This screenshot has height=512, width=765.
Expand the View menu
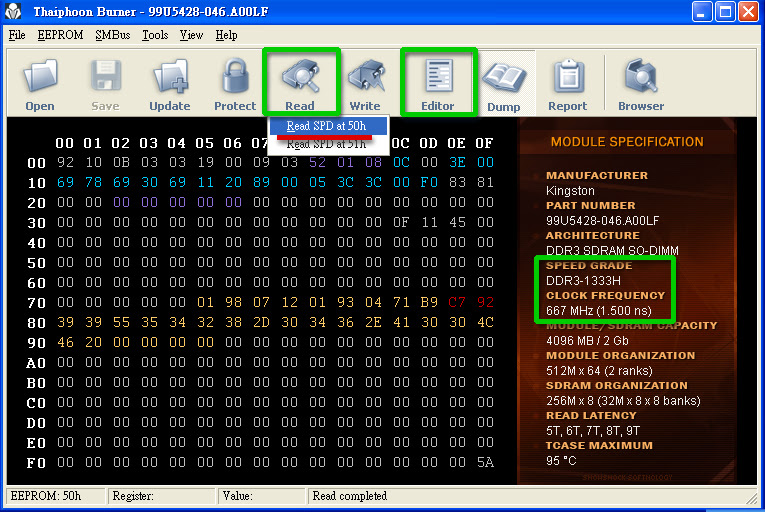coord(191,35)
